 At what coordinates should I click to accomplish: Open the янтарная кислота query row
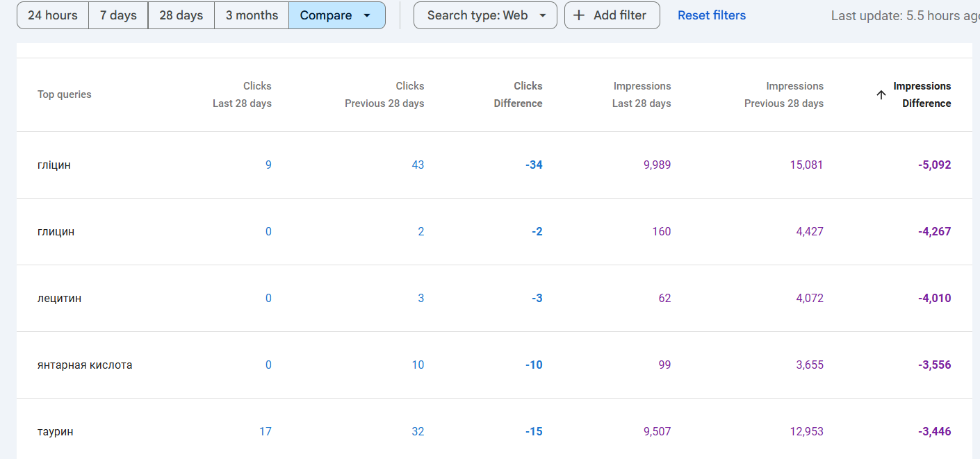pos(85,365)
